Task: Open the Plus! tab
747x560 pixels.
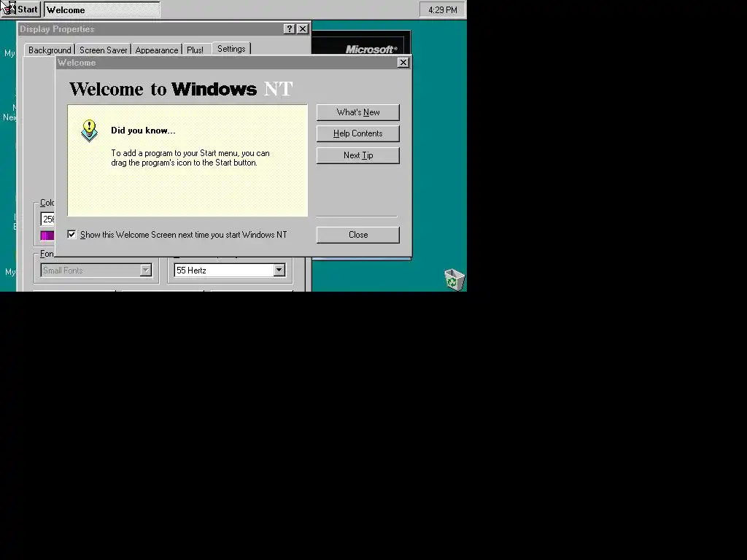Action: point(195,50)
